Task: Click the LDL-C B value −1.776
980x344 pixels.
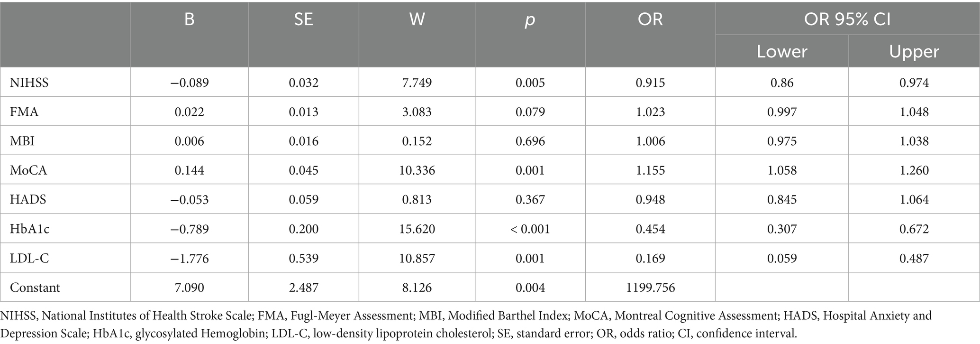Action: click(x=190, y=259)
